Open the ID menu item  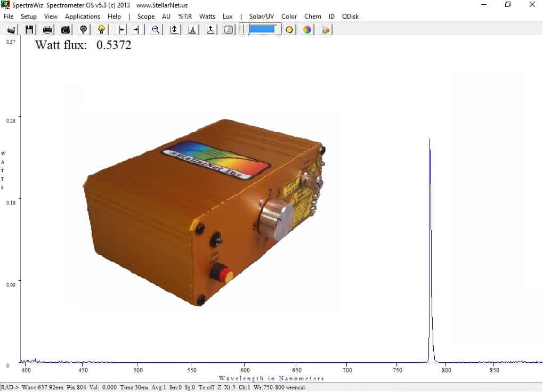click(331, 17)
